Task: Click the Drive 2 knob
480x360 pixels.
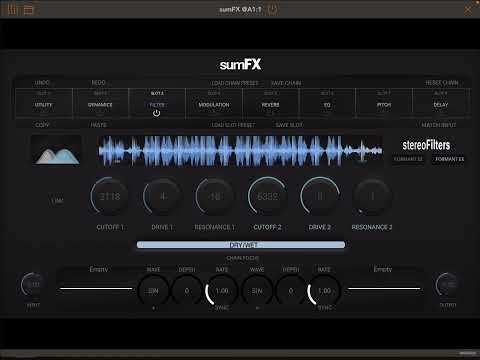Action: 320,196
